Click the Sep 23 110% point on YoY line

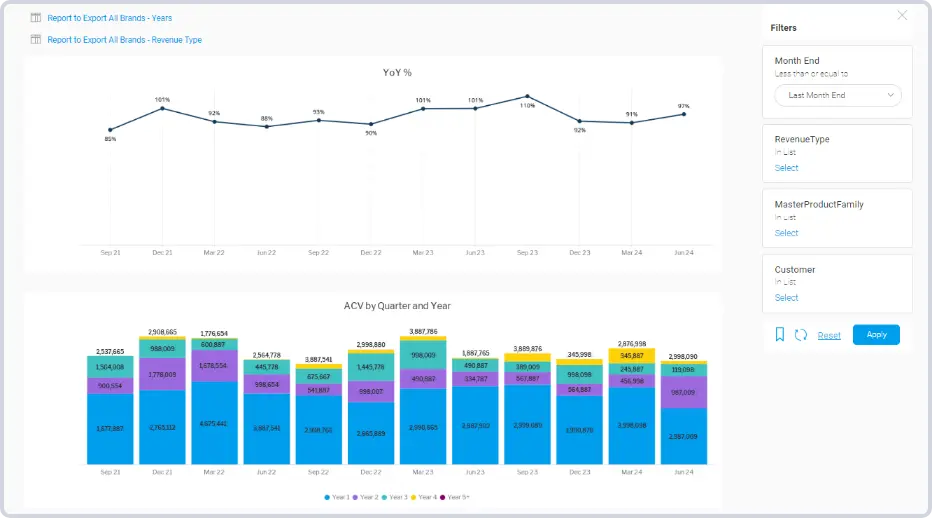[x=527, y=97]
